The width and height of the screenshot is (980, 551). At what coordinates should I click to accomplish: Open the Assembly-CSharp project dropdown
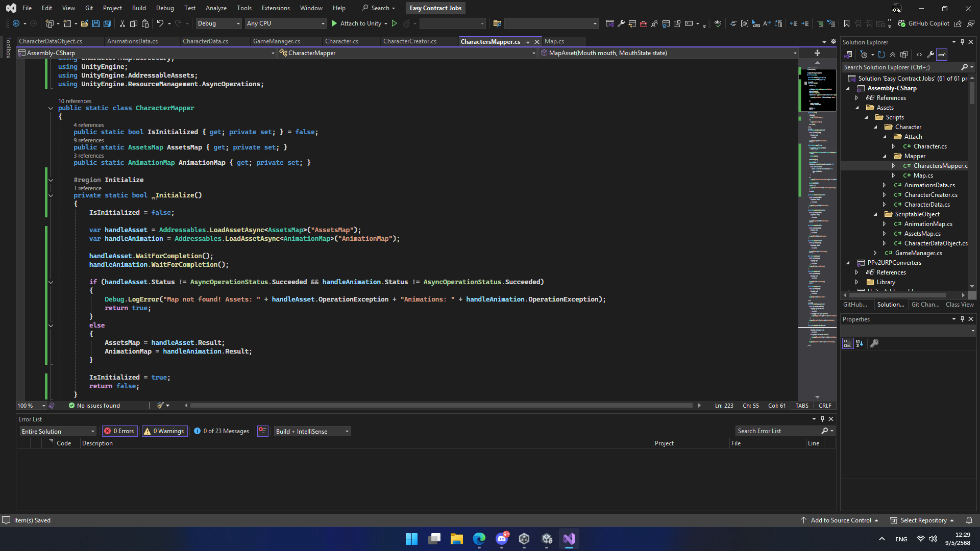click(x=146, y=53)
